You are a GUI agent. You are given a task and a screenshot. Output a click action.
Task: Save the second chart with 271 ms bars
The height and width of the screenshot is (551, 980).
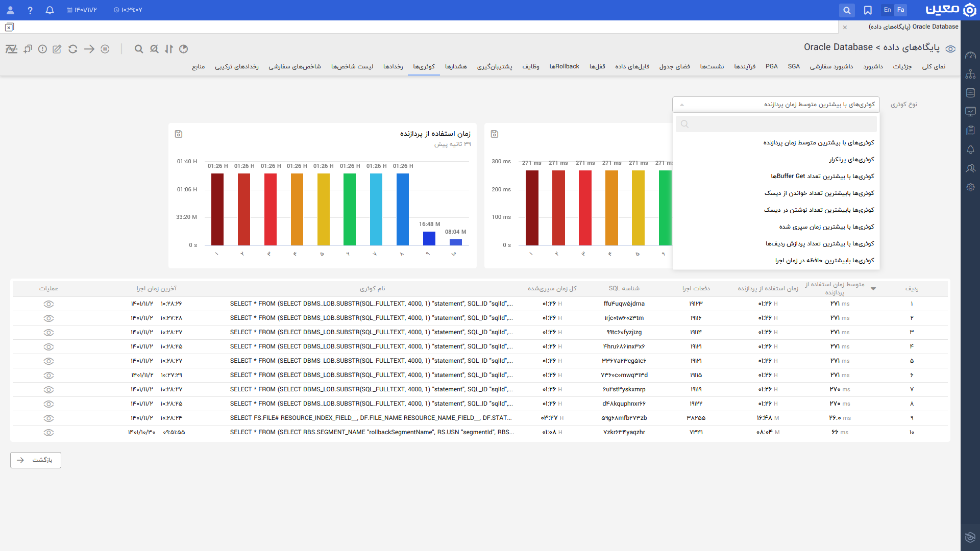pos(495,134)
